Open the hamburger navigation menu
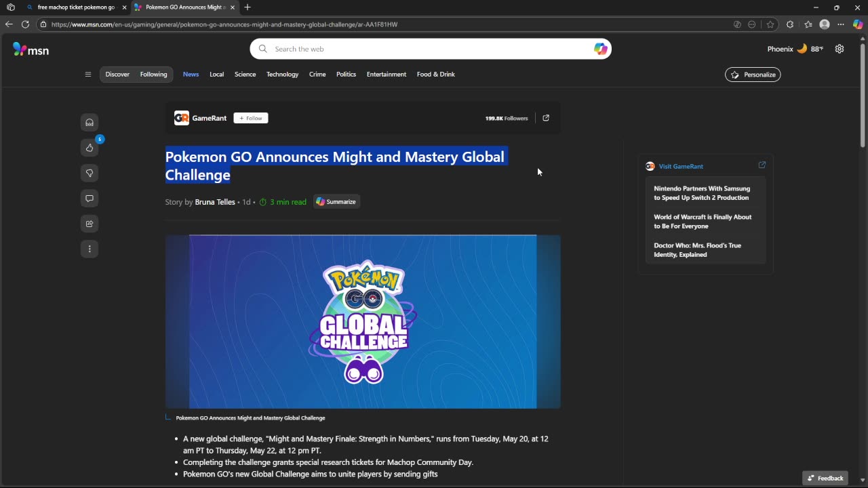 88,75
